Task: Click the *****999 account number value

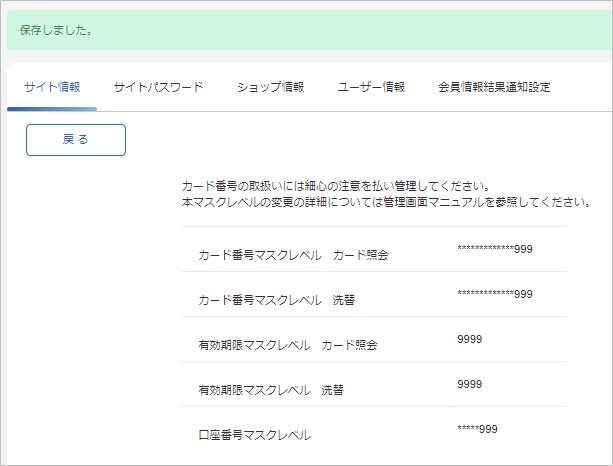Action: coord(477,429)
